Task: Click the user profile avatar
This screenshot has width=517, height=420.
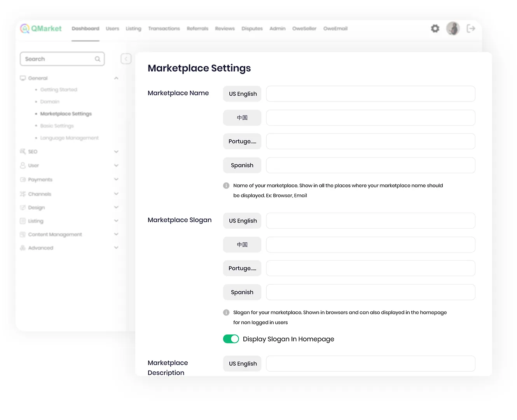Action: (453, 28)
